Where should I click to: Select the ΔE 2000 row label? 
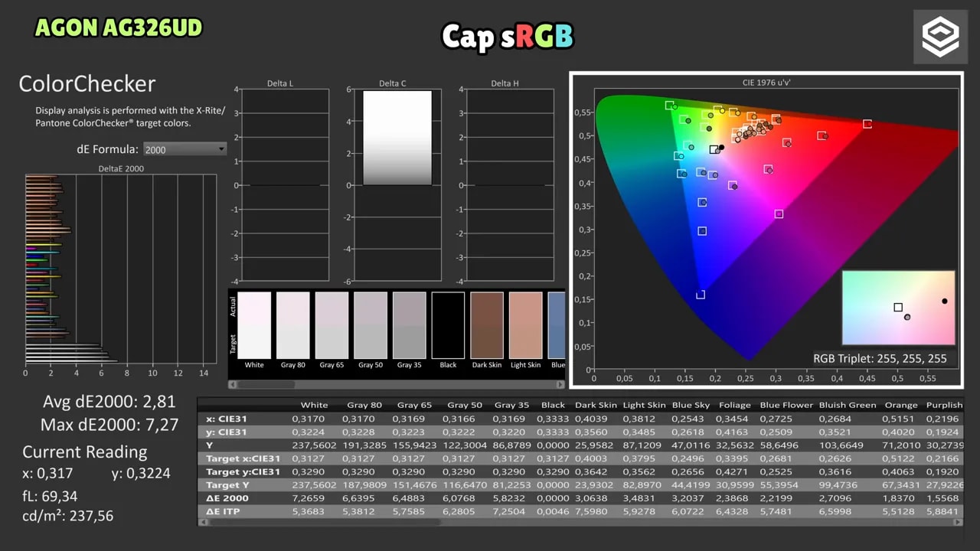[x=227, y=498]
